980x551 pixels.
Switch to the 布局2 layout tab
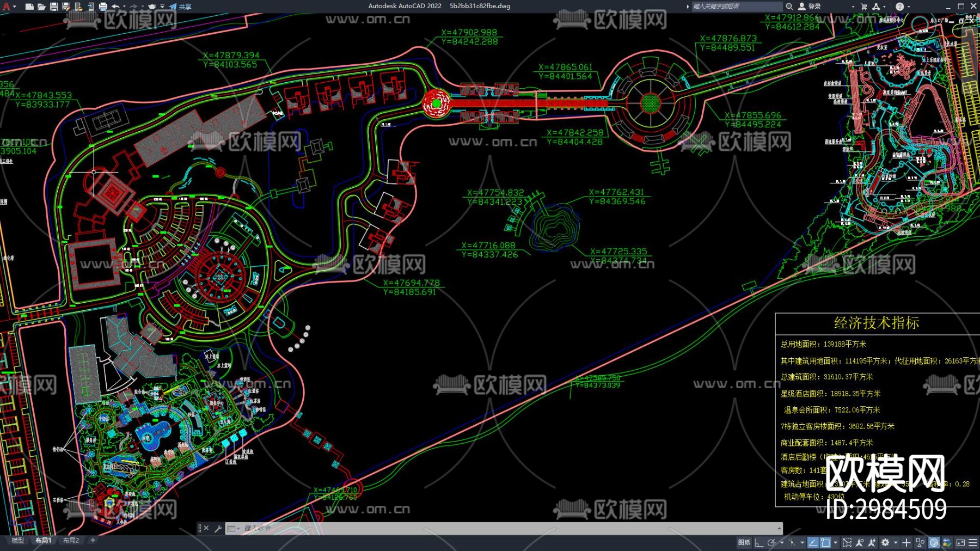[71, 541]
